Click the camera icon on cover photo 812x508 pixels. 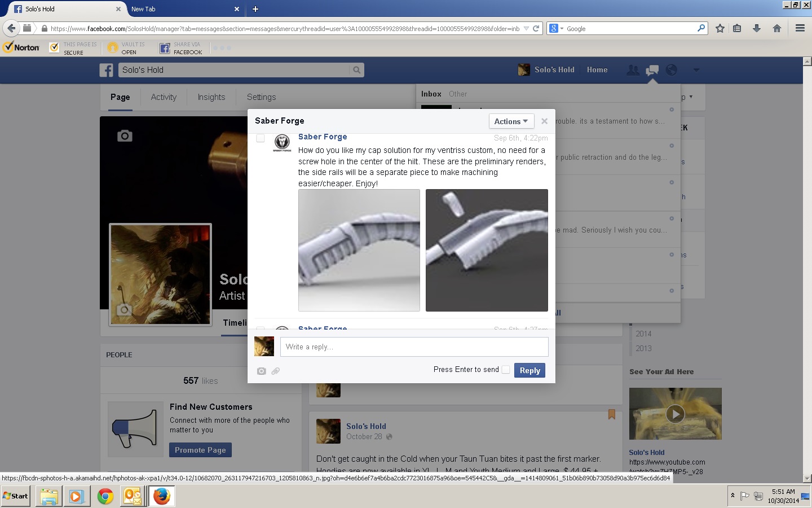click(125, 135)
